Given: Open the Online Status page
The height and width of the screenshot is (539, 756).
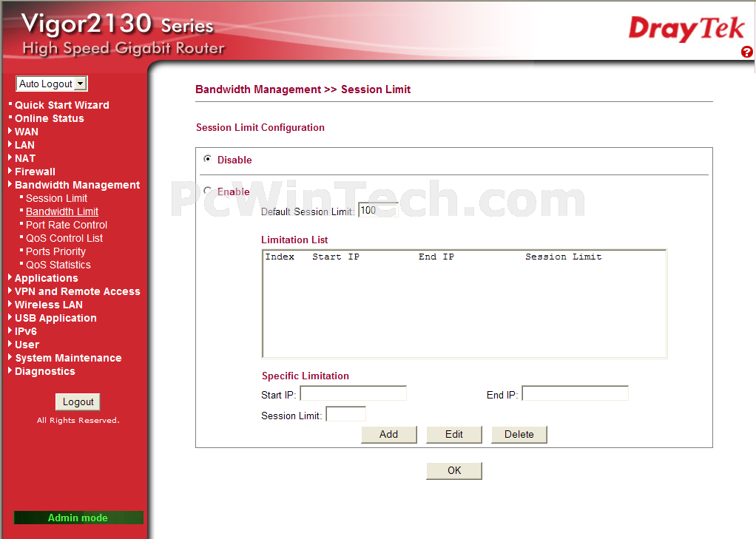Looking at the screenshot, I should tap(49, 118).
